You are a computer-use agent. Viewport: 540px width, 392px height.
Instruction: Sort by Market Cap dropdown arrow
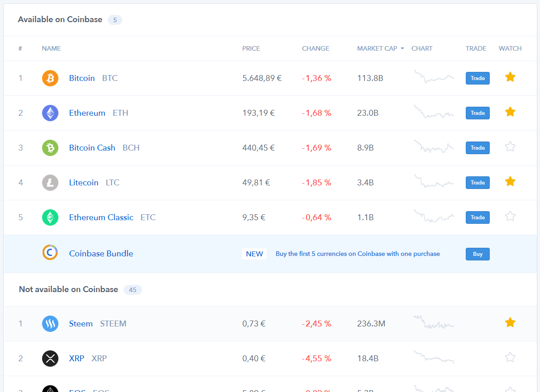click(402, 48)
